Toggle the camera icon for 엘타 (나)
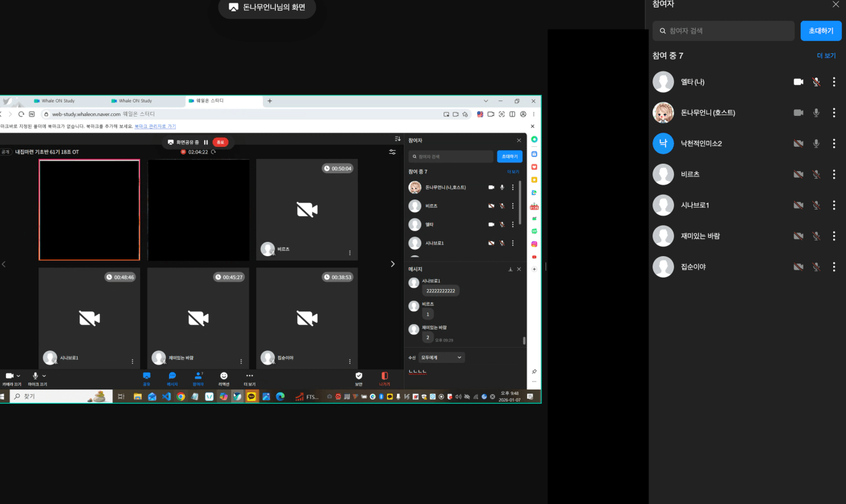This screenshot has width=846, height=504. 798,82
